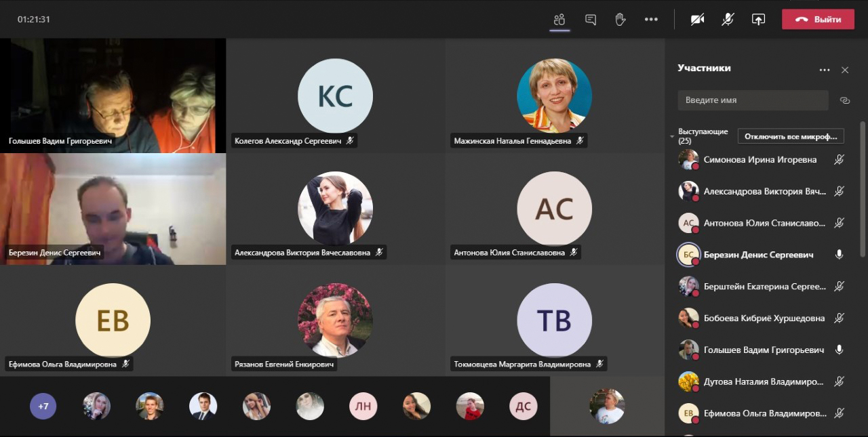Click Отключить все микрофоны button
The width and height of the screenshot is (868, 437).
click(x=790, y=136)
